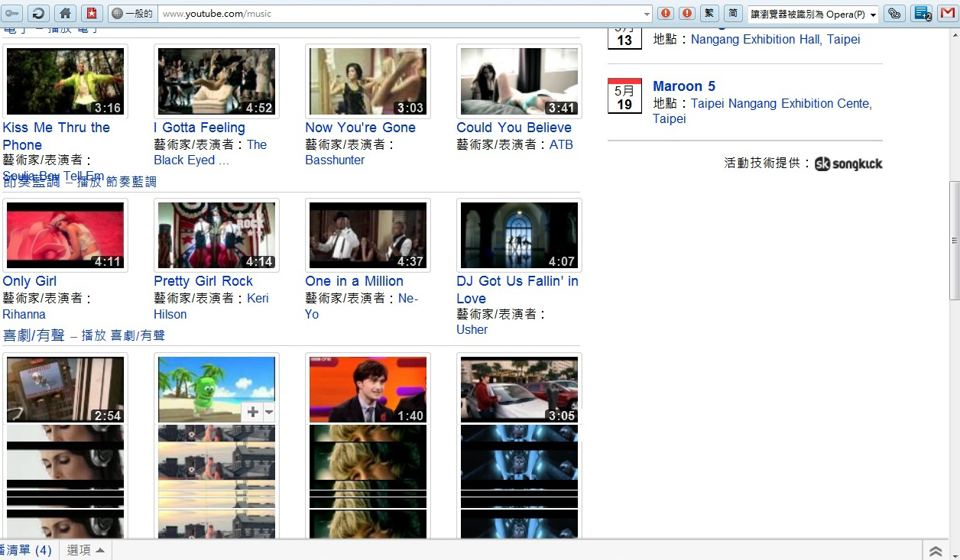Viewport: 960px width, 560px height.
Task: Play the Pretty Girl Rock thumbnail
Action: (216, 235)
